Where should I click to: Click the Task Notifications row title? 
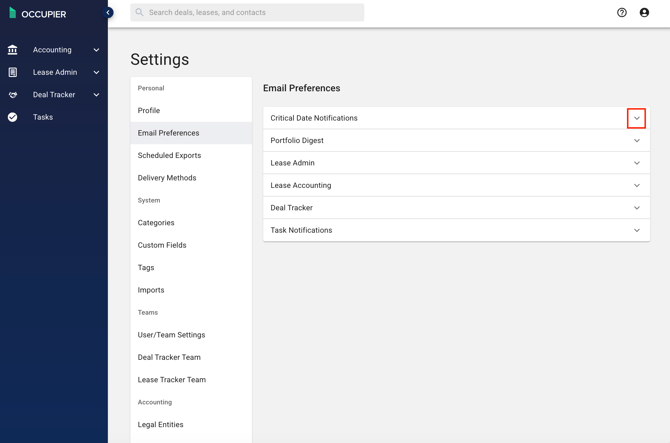[301, 230]
